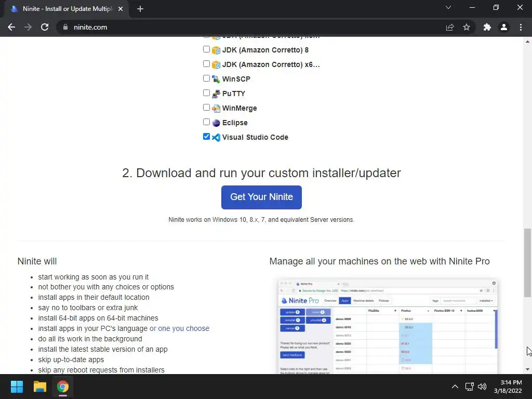The height and width of the screenshot is (399, 532).
Task: Click the browser forward arrow
Action: tap(28, 27)
